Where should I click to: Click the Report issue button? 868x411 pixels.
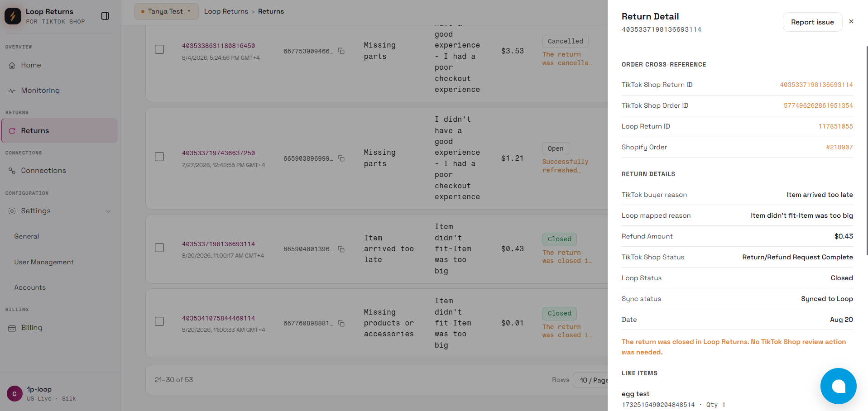click(812, 22)
